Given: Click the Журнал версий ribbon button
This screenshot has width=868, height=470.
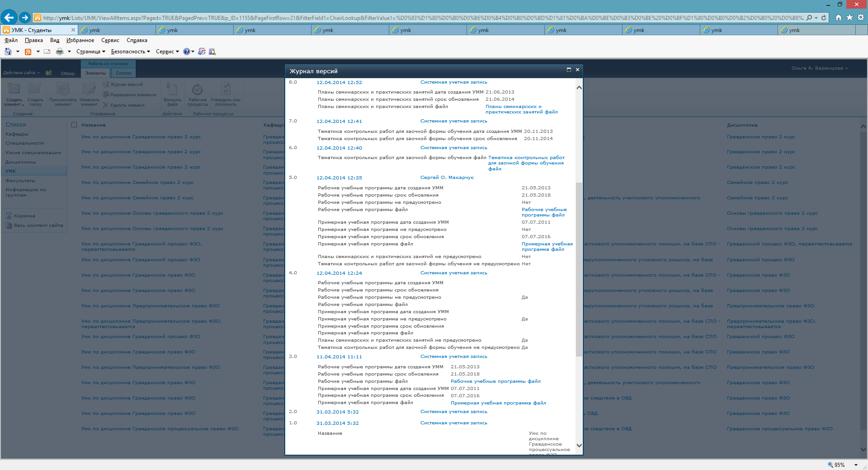Looking at the screenshot, I should (123, 85).
